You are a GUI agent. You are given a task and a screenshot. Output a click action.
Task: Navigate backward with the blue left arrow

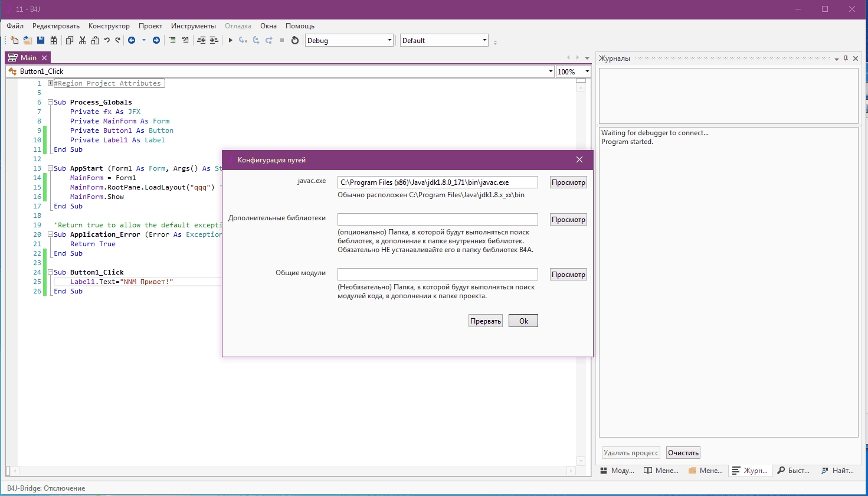pos(132,40)
